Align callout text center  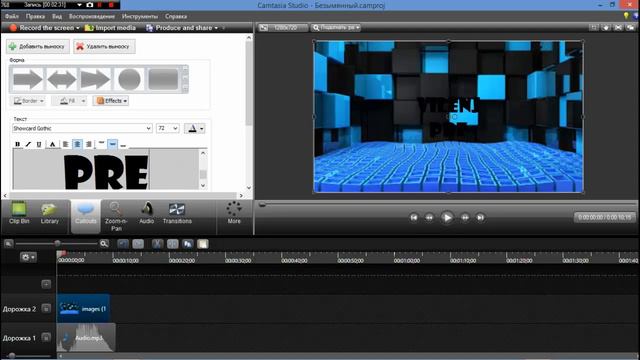tap(77, 144)
